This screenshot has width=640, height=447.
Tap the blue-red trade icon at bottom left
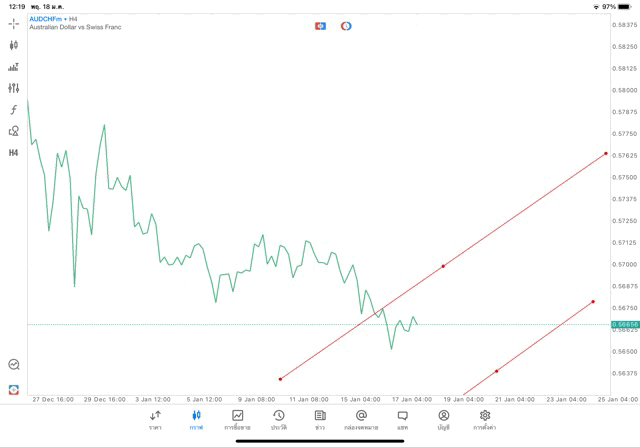(x=14, y=389)
